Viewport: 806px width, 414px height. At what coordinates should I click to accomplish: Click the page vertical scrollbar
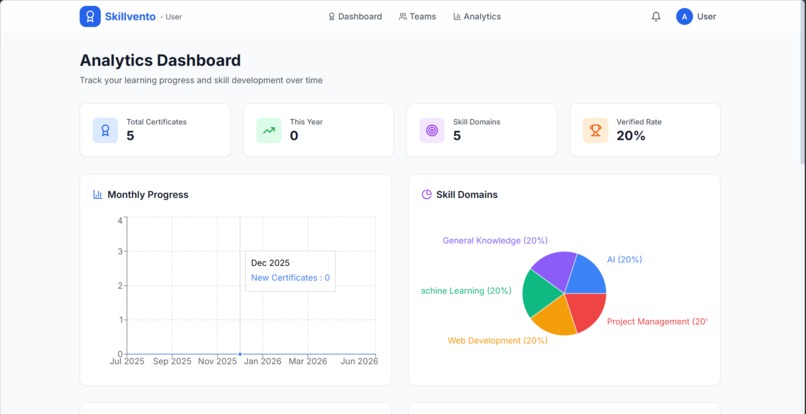tap(803, 82)
